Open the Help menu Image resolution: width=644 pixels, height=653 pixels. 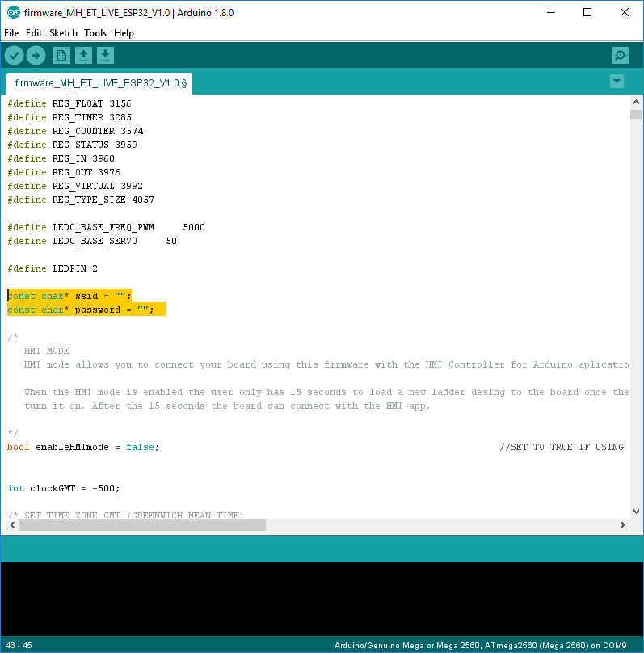(x=124, y=33)
